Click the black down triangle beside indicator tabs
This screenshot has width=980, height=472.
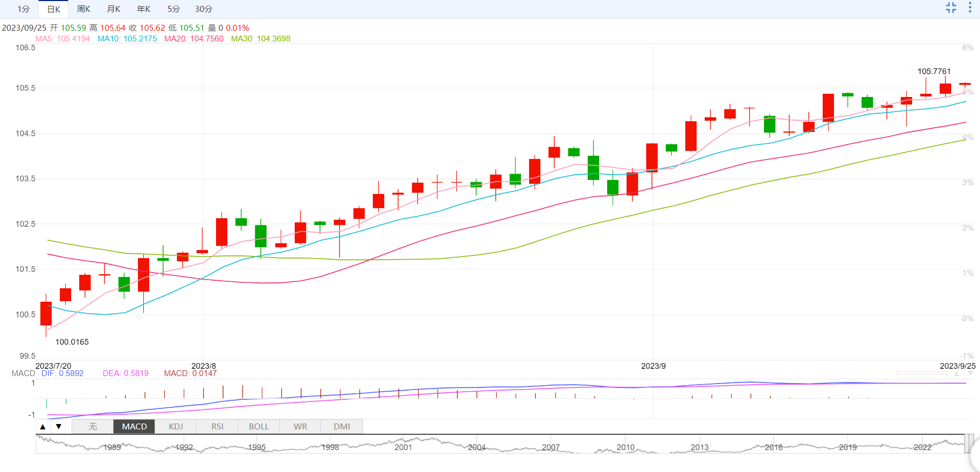pos(59,427)
